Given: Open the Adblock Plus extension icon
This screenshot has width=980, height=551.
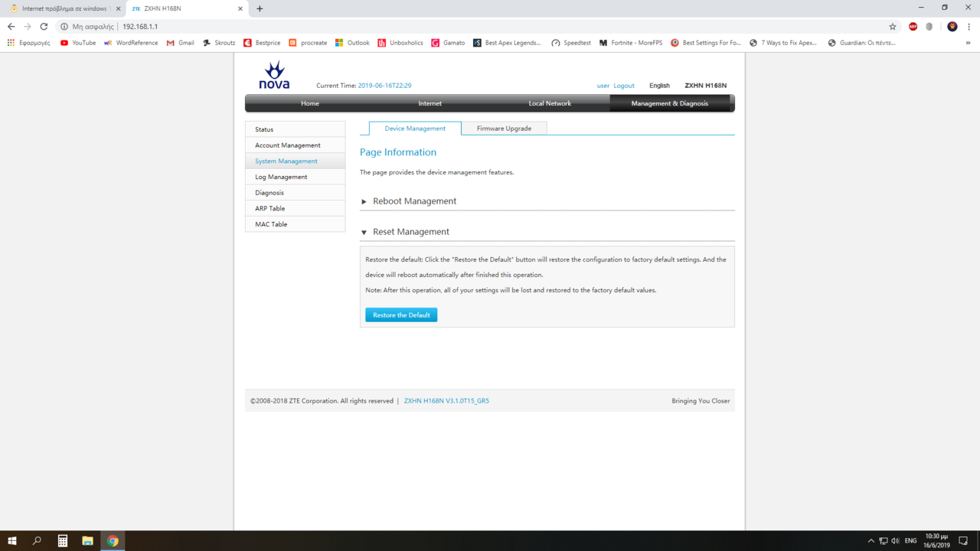Looking at the screenshot, I should point(913,26).
